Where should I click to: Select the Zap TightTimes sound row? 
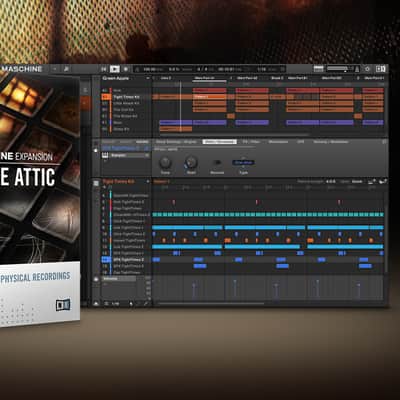126,272
